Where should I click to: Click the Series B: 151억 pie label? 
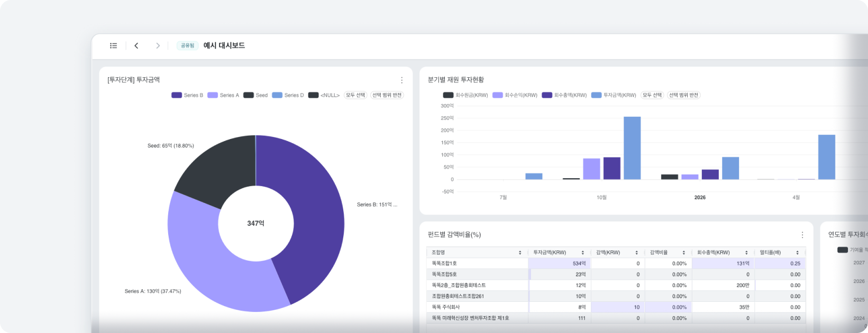tap(377, 205)
